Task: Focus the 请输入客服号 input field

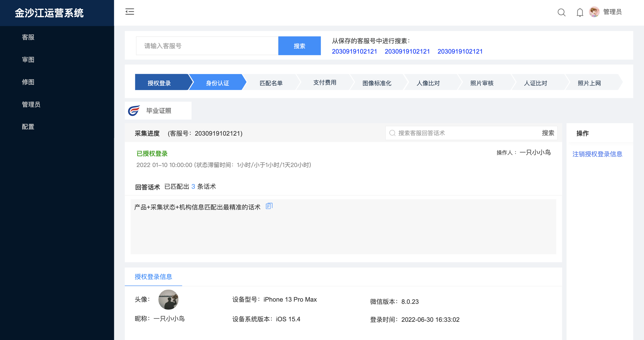Action: (207, 46)
